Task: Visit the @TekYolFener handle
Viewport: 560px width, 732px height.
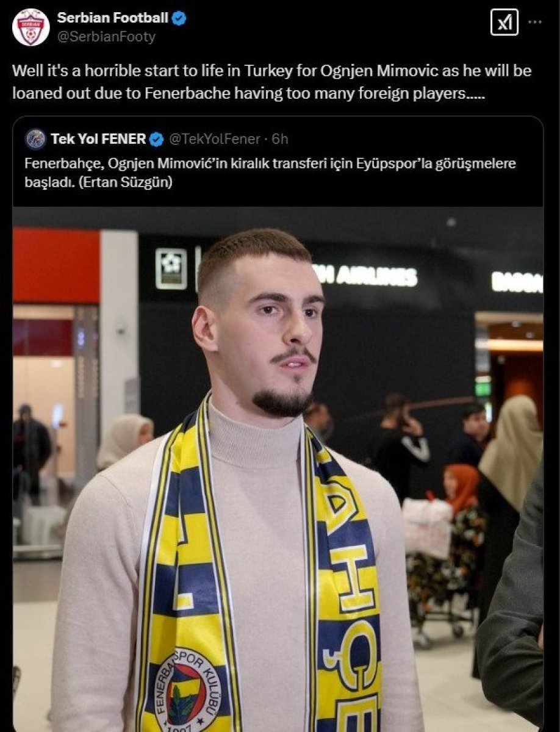Action: click(214, 139)
